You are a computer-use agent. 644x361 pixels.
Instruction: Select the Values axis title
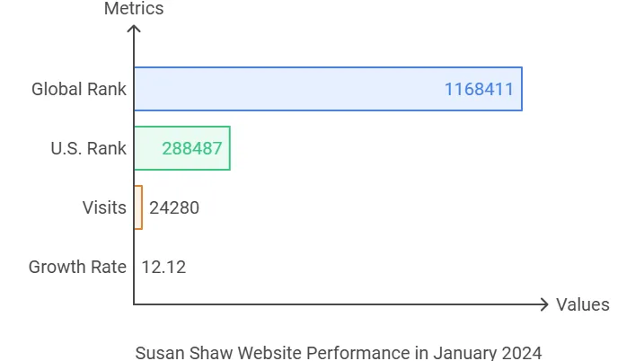pyautogui.click(x=583, y=304)
